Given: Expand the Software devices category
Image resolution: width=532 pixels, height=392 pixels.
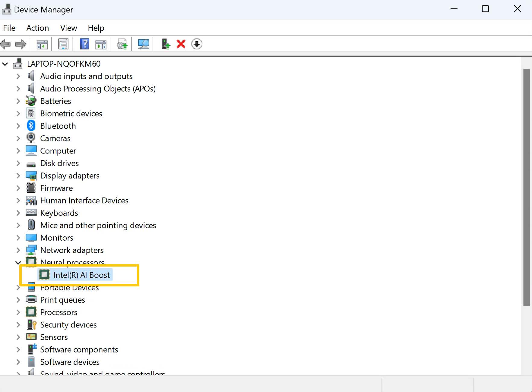Looking at the screenshot, I should click(x=18, y=362).
